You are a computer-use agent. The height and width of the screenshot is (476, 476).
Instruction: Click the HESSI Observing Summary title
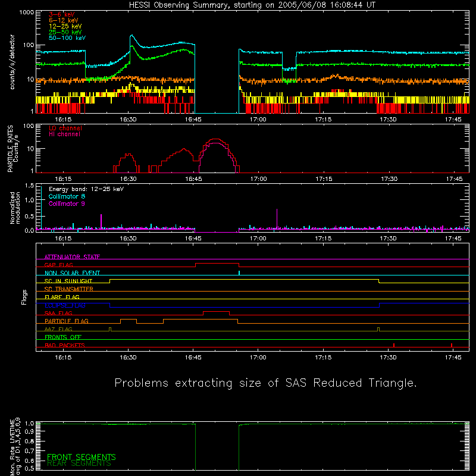pyautogui.click(x=252, y=5)
